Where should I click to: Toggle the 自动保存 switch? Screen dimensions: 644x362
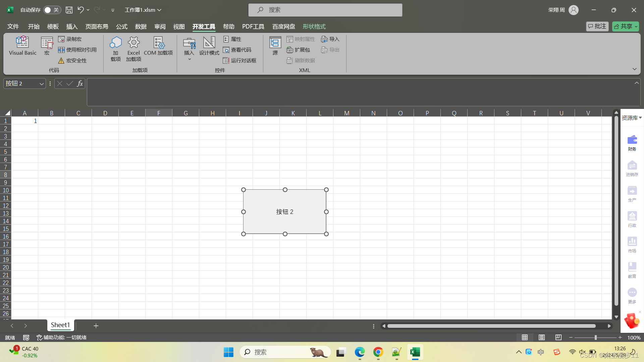(52, 10)
